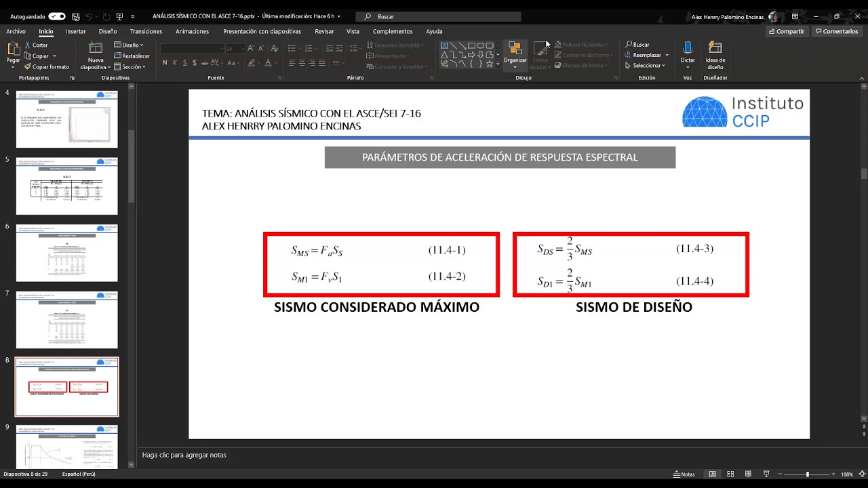Start slideshow from status bar
Viewport: 868px width, 488px height.
click(x=766, y=474)
